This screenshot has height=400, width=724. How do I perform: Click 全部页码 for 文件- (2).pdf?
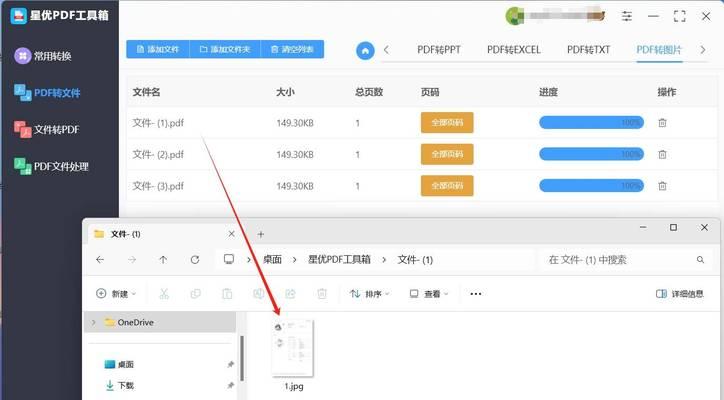(x=447, y=154)
